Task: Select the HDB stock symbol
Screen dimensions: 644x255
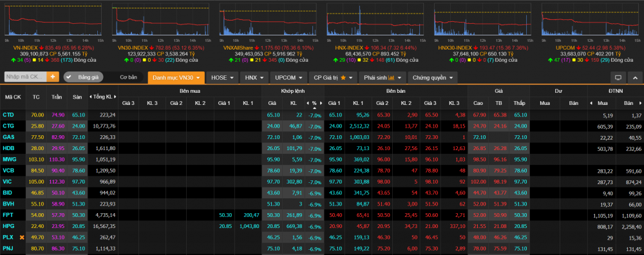Action: point(8,148)
